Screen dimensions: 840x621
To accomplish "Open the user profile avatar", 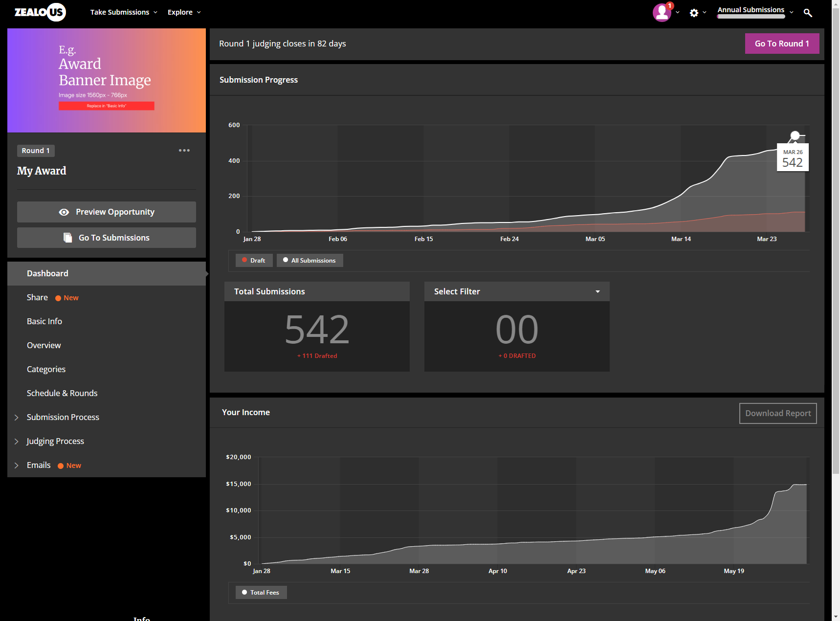I will [662, 13].
